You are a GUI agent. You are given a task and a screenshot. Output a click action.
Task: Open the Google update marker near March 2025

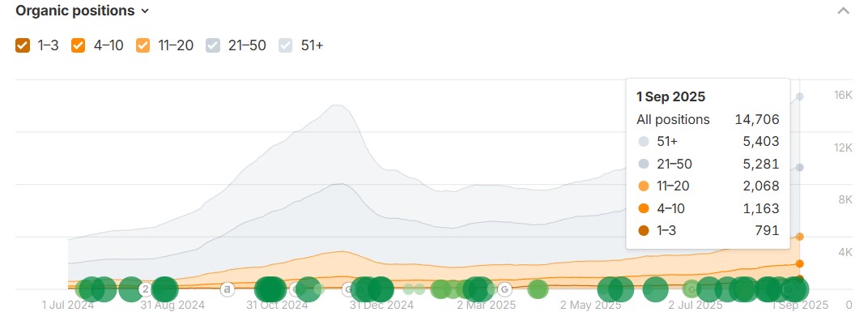(x=504, y=289)
